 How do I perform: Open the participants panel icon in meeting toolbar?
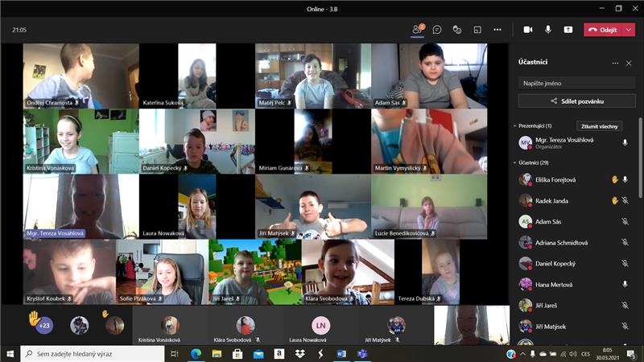point(417,30)
